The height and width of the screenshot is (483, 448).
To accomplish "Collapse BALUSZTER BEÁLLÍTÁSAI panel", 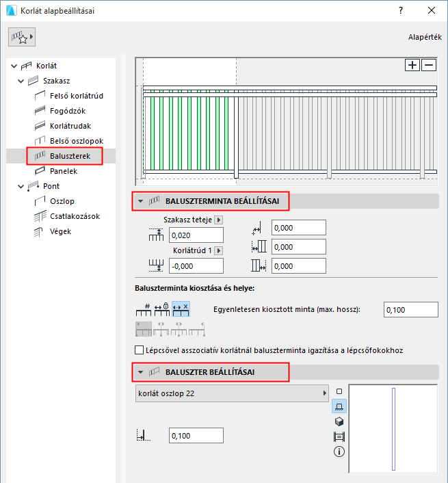I will (141, 372).
